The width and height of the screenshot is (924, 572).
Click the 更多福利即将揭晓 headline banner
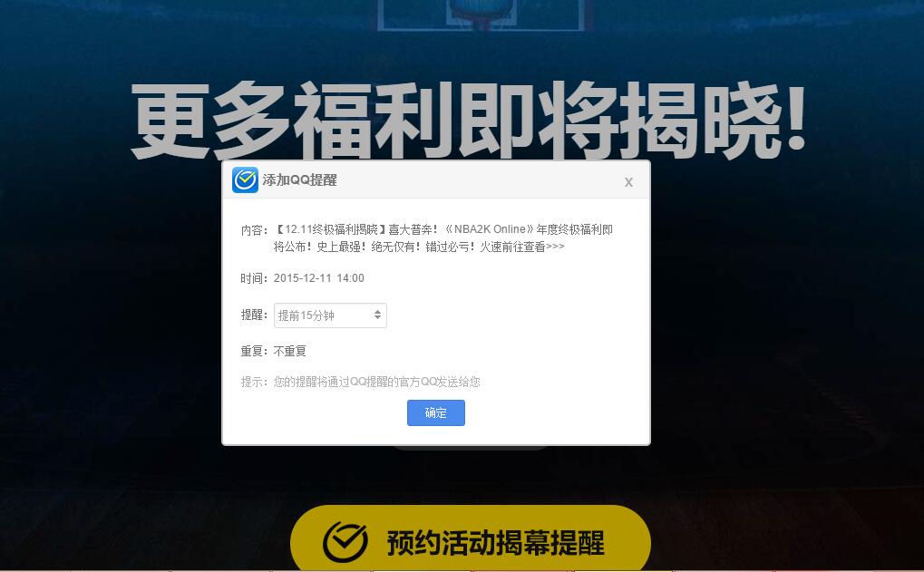[x=469, y=121]
